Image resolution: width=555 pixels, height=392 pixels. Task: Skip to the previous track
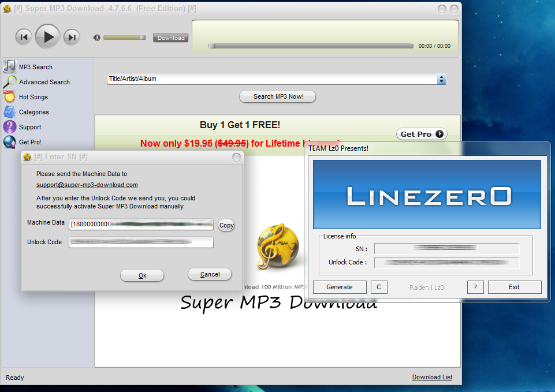click(24, 37)
